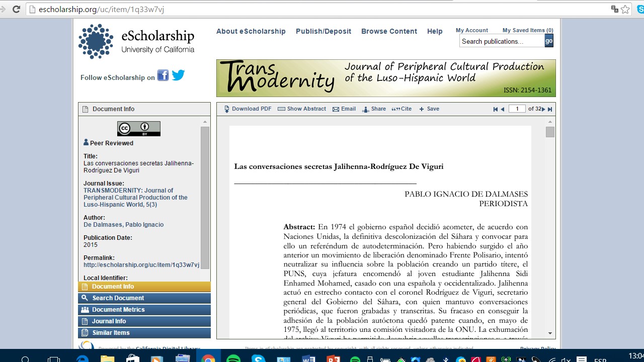Screen dimensions: 644x362
Task: Open About eScholarship menu
Action: (x=251, y=31)
